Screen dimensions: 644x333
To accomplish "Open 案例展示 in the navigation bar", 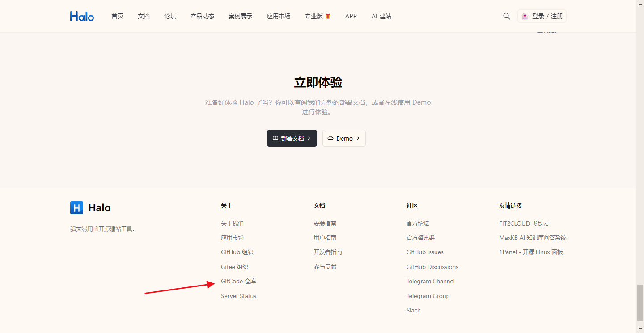I will (x=240, y=16).
